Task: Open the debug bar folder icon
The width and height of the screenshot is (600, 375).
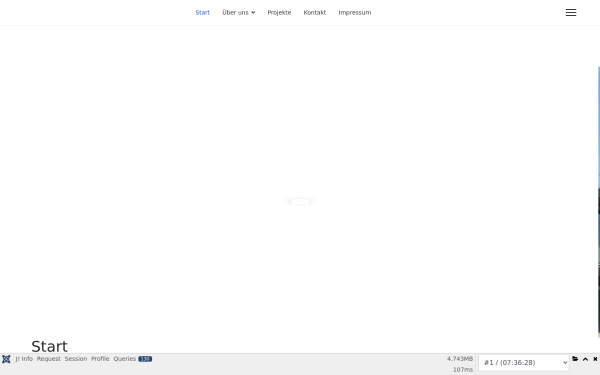Action: pyautogui.click(x=575, y=359)
